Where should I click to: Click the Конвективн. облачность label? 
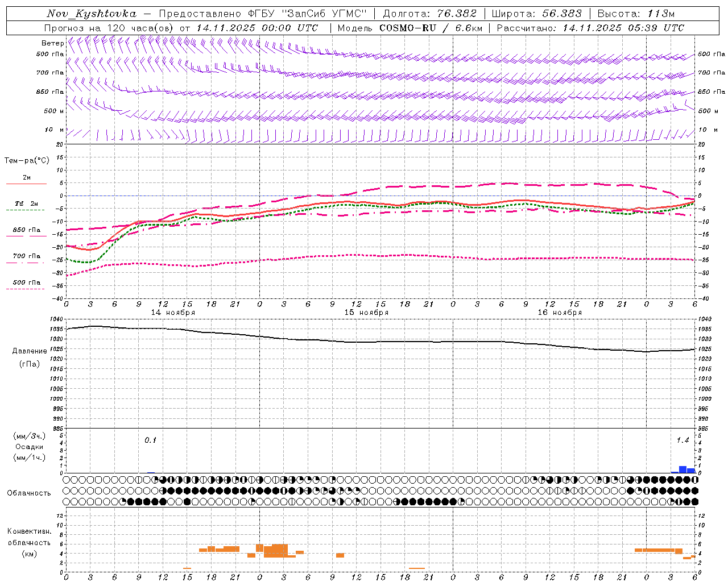click(29, 537)
